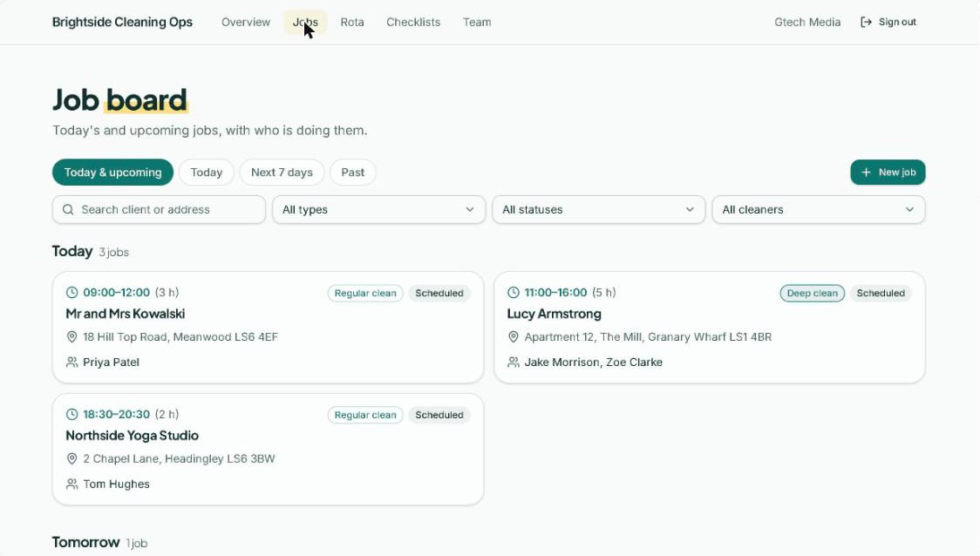Click Regular clean tag on Yoga Studio card
980x556 pixels.
(x=365, y=415)
